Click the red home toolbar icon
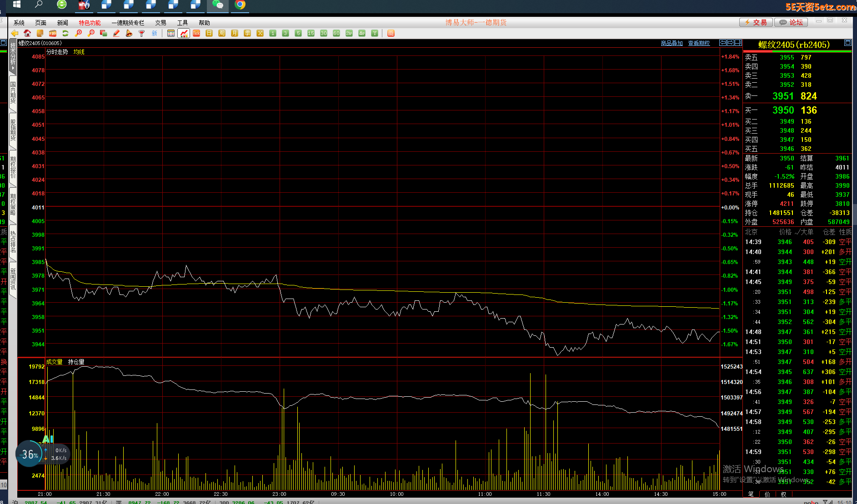This screenshot has width=857, height=504. click(27, 33)
